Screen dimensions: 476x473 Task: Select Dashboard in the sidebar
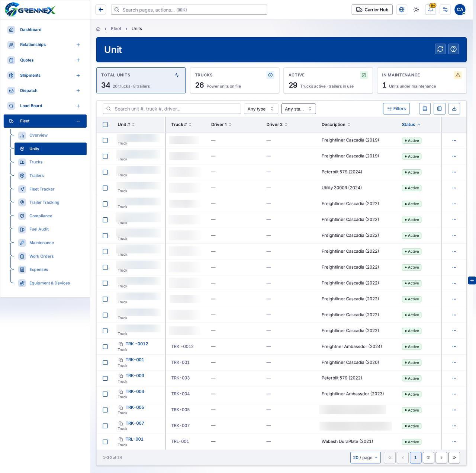pyautogui.click(x=30, y=30)
